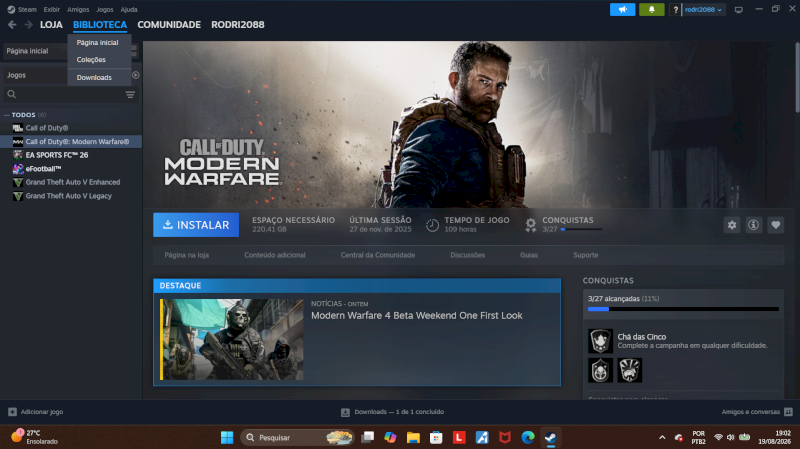800x449 pixels.
Task: Open the Ajuda menu
Action: click(x=129, y=9)
